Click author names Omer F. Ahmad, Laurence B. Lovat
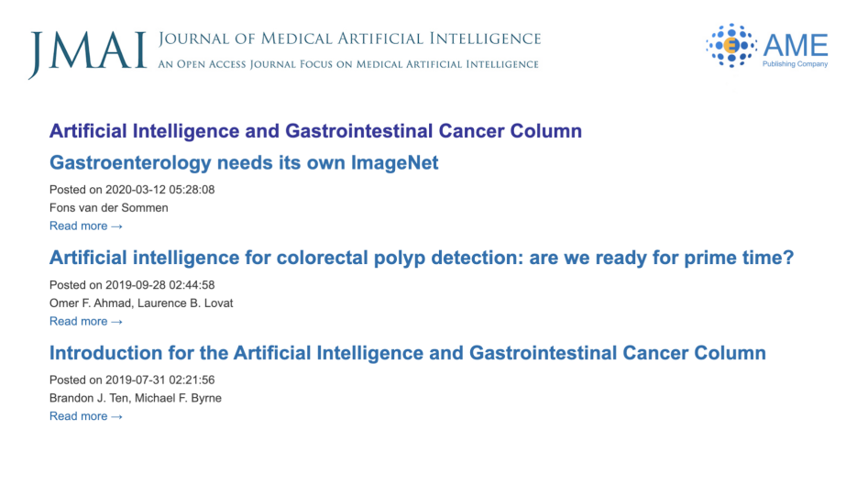 coord(141,303)
